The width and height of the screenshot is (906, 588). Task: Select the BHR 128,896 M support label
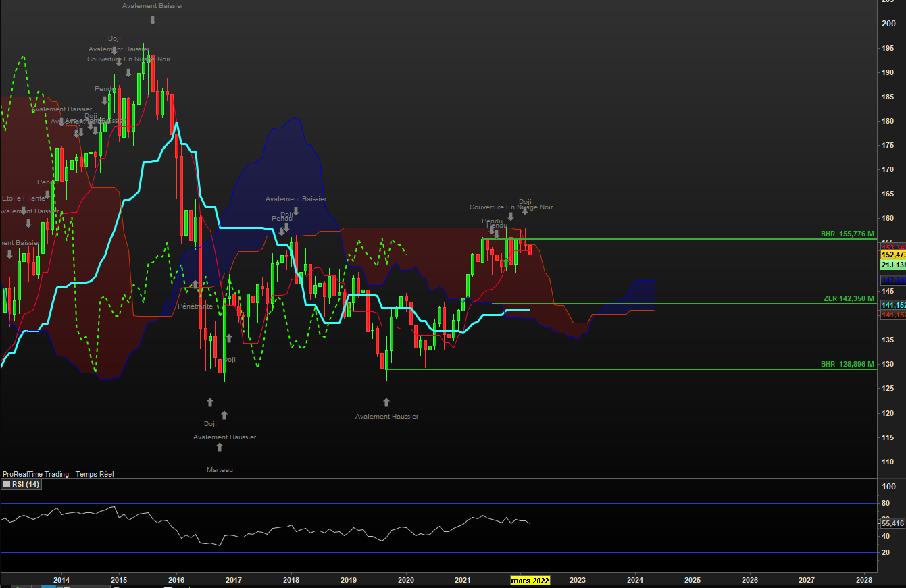[x=847, y=364]
